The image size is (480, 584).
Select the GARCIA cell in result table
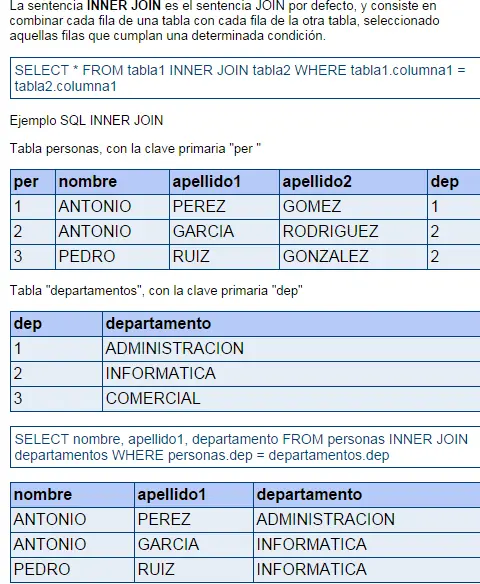click(x=194, y=545)
